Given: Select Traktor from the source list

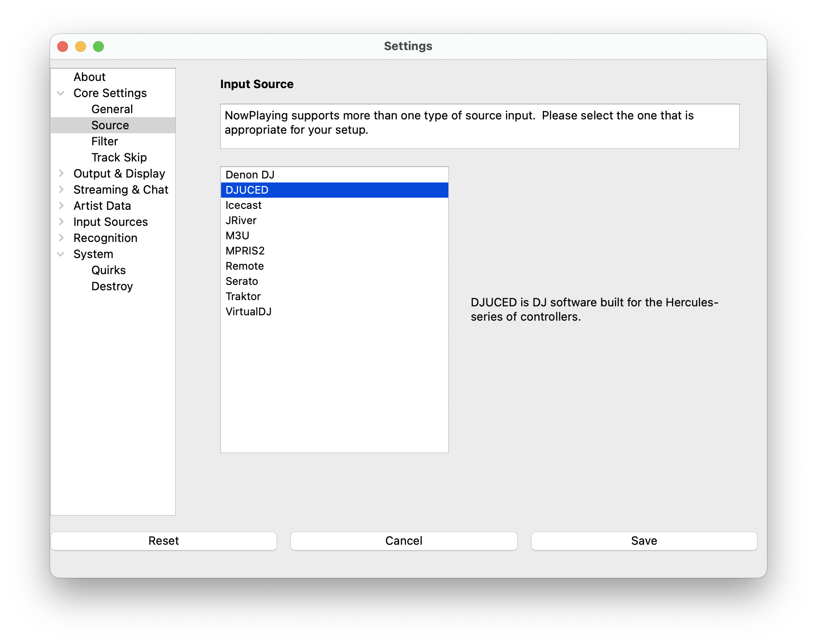Looking at the screenshot, I should coord(243,297).
